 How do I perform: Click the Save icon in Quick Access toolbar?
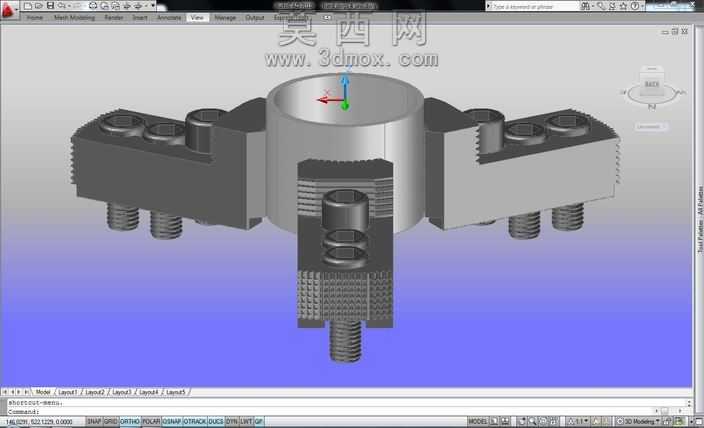[50, 6]
